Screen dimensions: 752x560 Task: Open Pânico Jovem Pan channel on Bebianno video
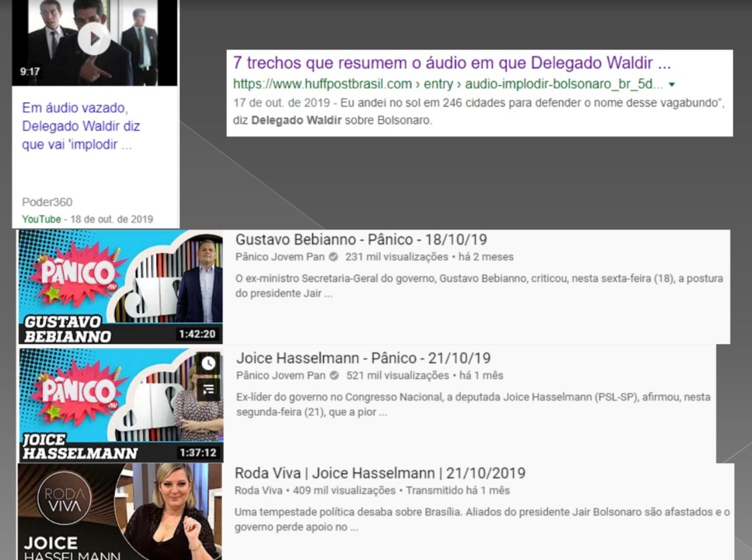tap(280, 257)
